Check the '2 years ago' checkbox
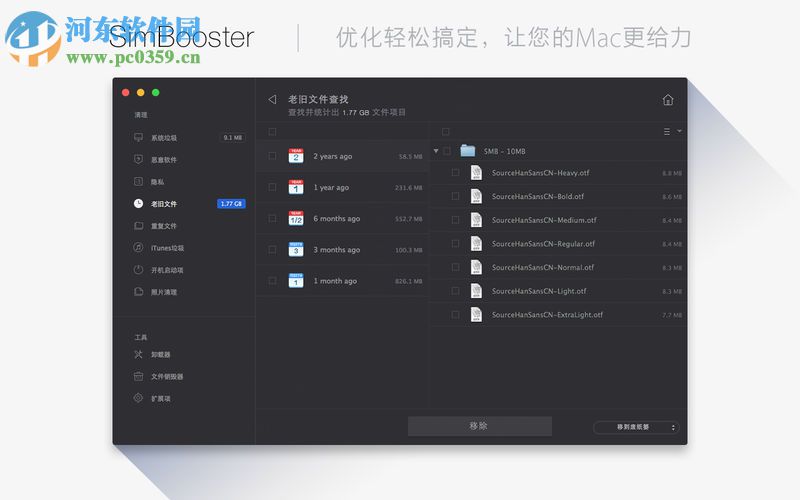 click(x=272, y=156)
